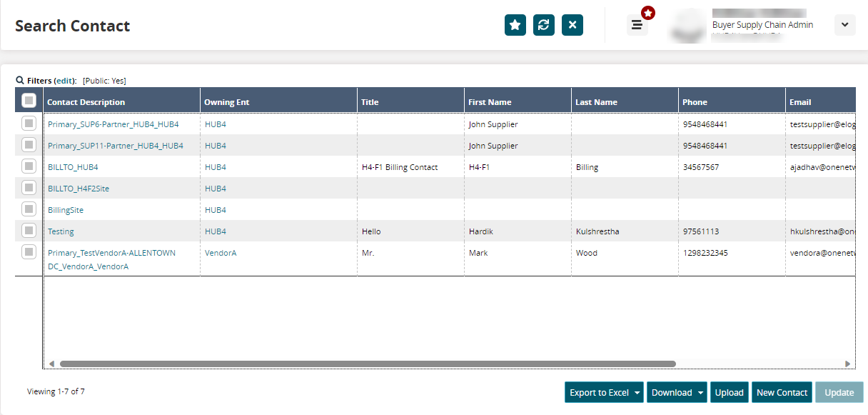Click the Filters magnifier icon
This screenshot has width=868, height=415.
coord(20,81)
